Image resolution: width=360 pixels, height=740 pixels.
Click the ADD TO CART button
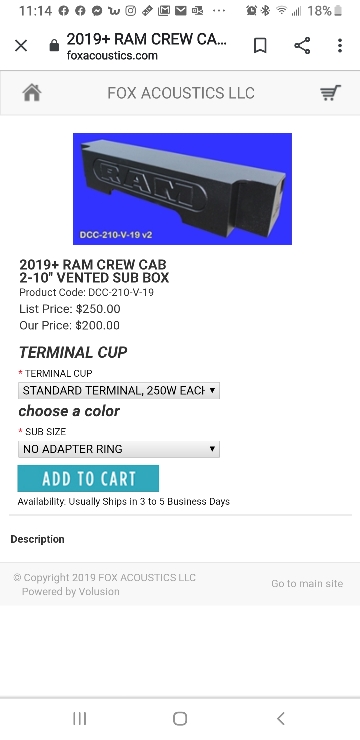coord(88,479)
